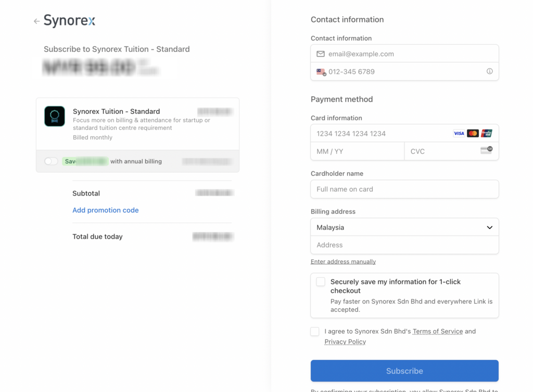Click the CVC input field
The width and height of the screenshot is (533, 392).
coord(451,151)
